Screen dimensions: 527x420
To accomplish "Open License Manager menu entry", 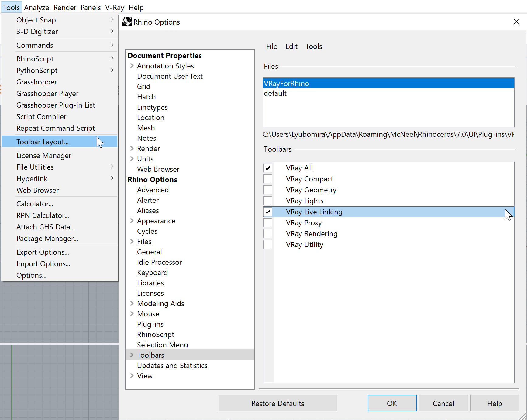I will tap(60, 156).
